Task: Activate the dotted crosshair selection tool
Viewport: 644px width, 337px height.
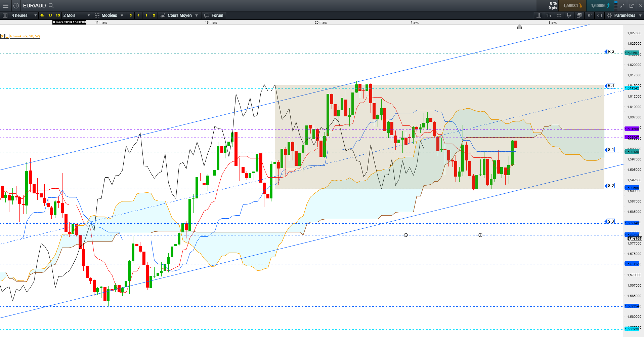Action: click(x=559, y=15)
